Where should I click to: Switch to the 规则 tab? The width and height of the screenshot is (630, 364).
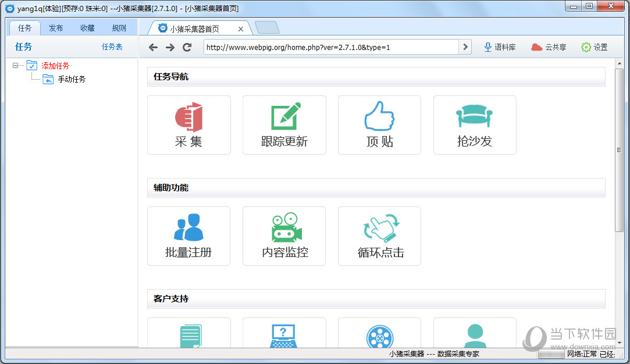[x=119, y=28]
